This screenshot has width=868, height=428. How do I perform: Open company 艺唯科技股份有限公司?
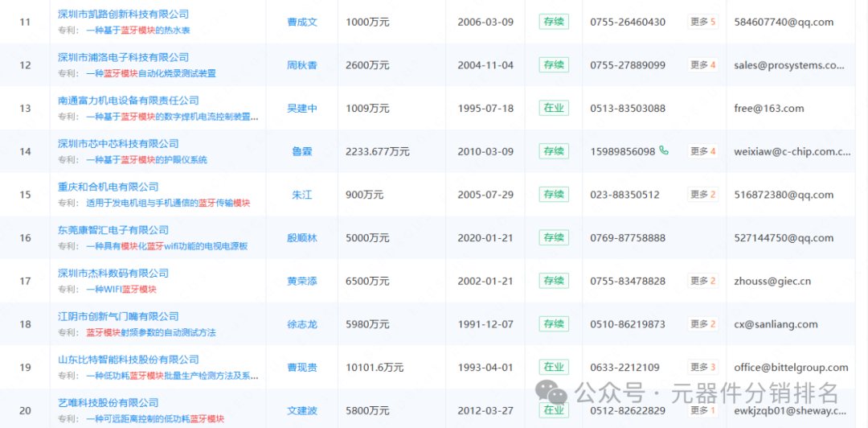(108, 403)
